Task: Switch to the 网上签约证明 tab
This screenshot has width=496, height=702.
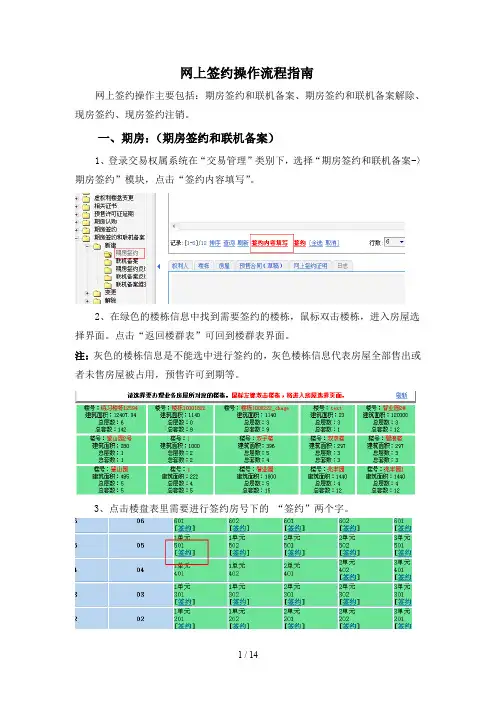Action: click(x=310, y=265)
